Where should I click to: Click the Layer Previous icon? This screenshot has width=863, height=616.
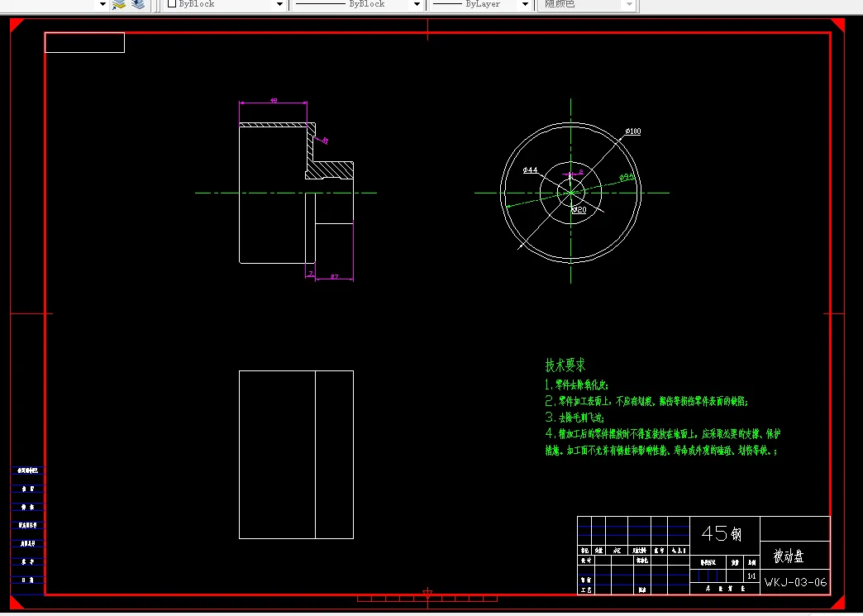click(x=137, y=4)
